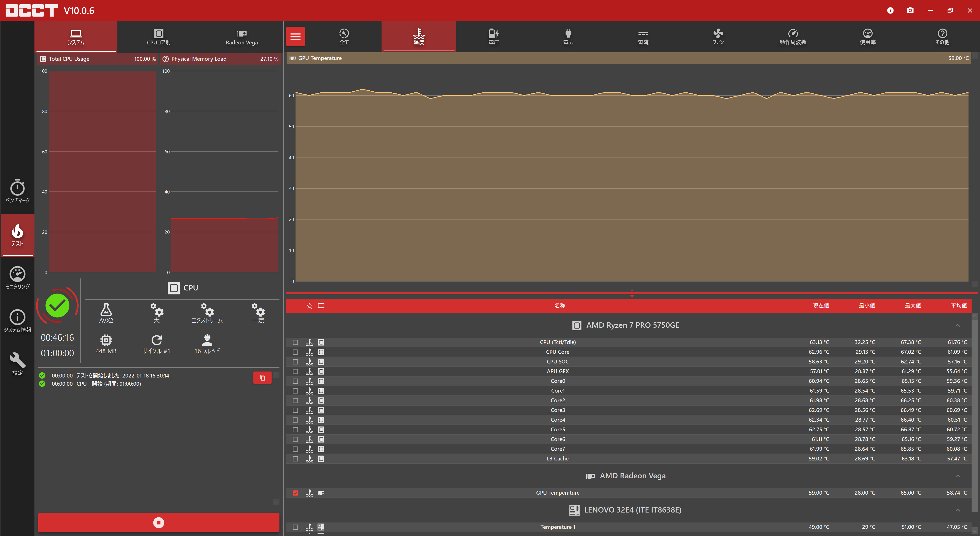Select the All (全て) sensor tab

[x=344, y=36]
